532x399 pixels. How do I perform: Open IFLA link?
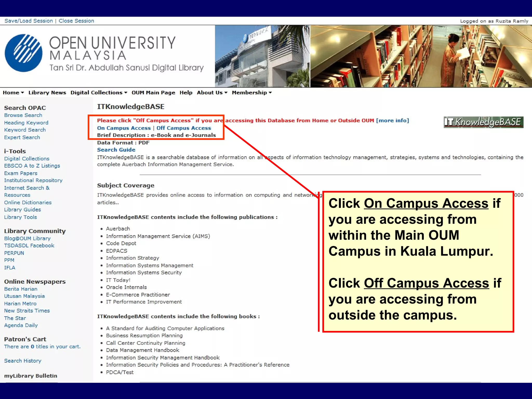click(10, 268)
